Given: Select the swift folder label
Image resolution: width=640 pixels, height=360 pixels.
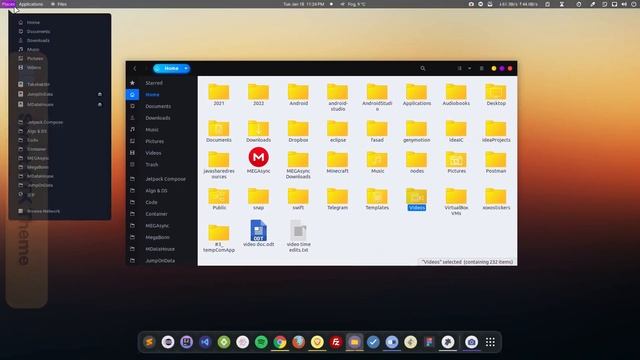Looking at the screenshot, I should pyautogui.click(x=298, y=208).
